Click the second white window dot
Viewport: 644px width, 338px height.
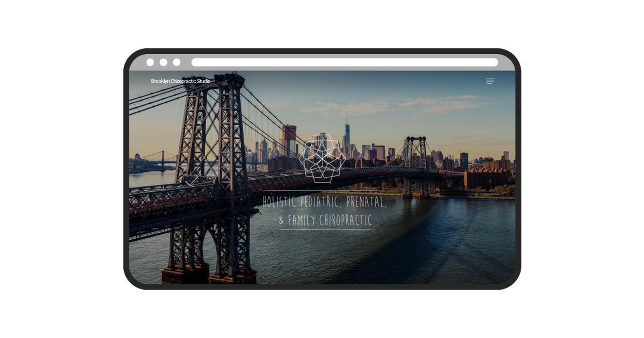click(163, 62)
